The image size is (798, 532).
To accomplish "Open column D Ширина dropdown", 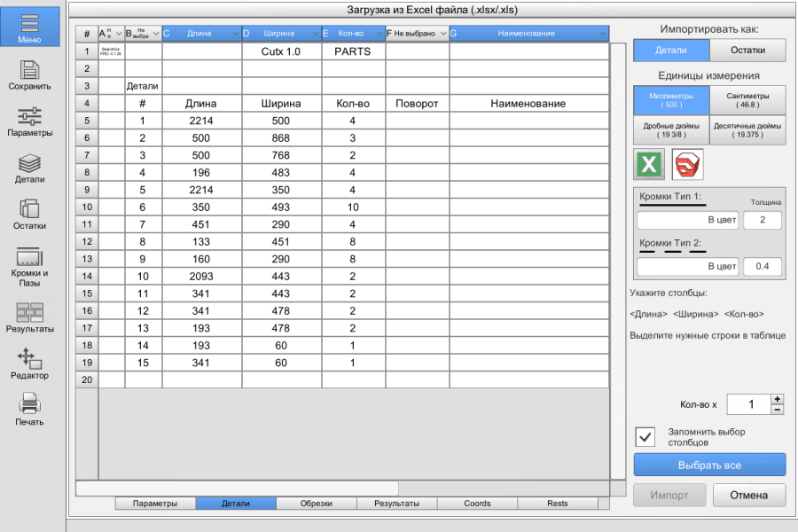I will tap(282, 34).
